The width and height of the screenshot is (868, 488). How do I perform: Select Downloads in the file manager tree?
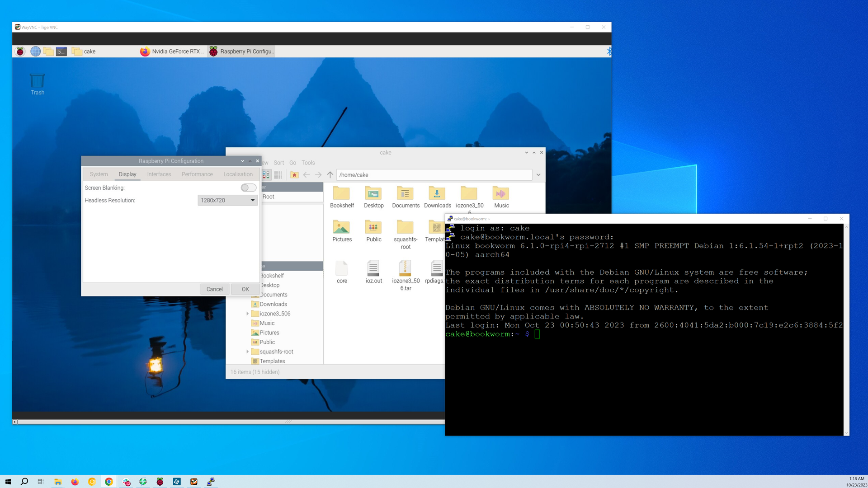click(273, 304)
